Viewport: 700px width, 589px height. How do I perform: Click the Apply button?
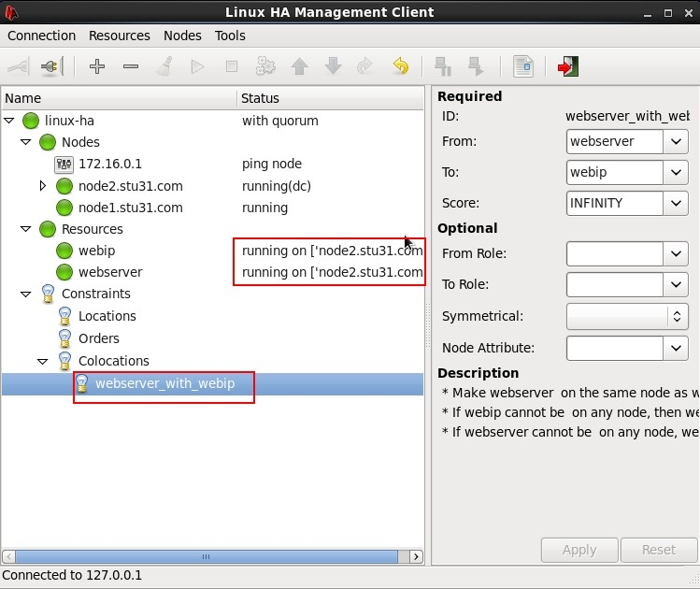coord(579,550)
